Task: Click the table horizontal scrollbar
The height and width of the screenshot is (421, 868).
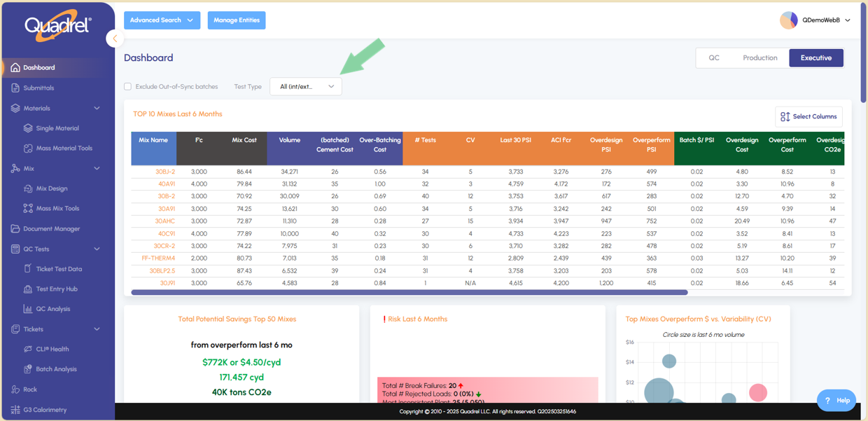Action: (x=409, y=292)
